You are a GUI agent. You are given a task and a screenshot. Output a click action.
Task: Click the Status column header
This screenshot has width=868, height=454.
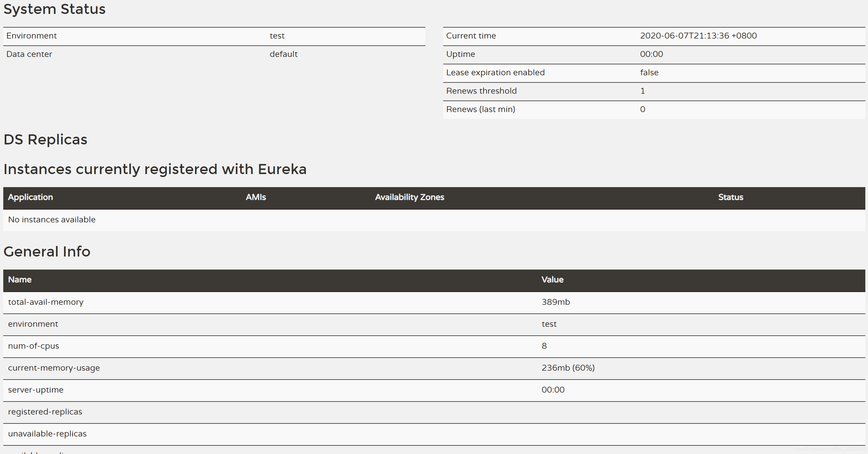(731, 197)
